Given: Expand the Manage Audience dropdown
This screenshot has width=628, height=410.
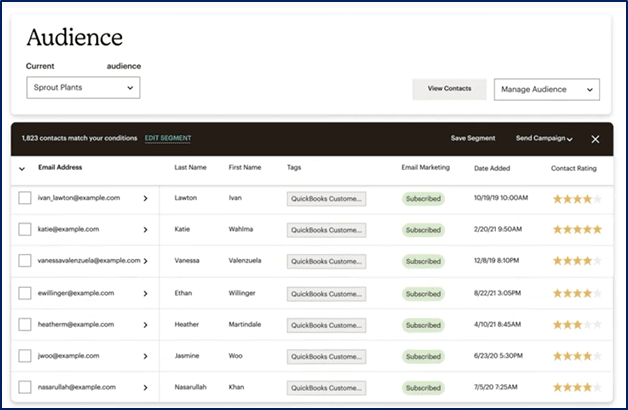Looking at the screenshot, I should [x=546, y=89].
